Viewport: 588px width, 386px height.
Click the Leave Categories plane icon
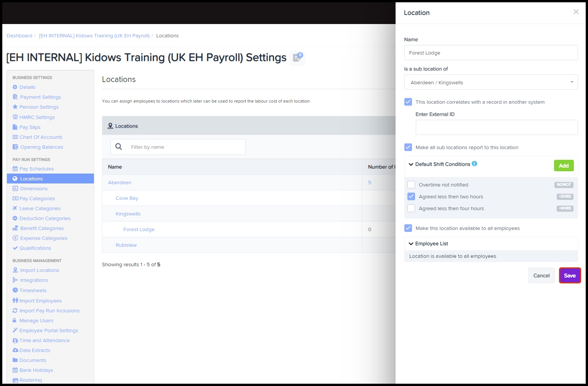click(15, 208)
